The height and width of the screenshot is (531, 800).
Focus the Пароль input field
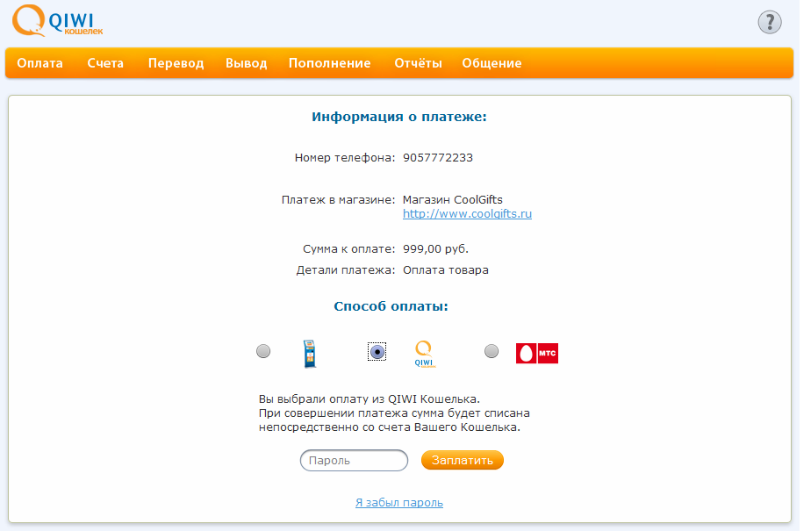(x=354, y=460)
